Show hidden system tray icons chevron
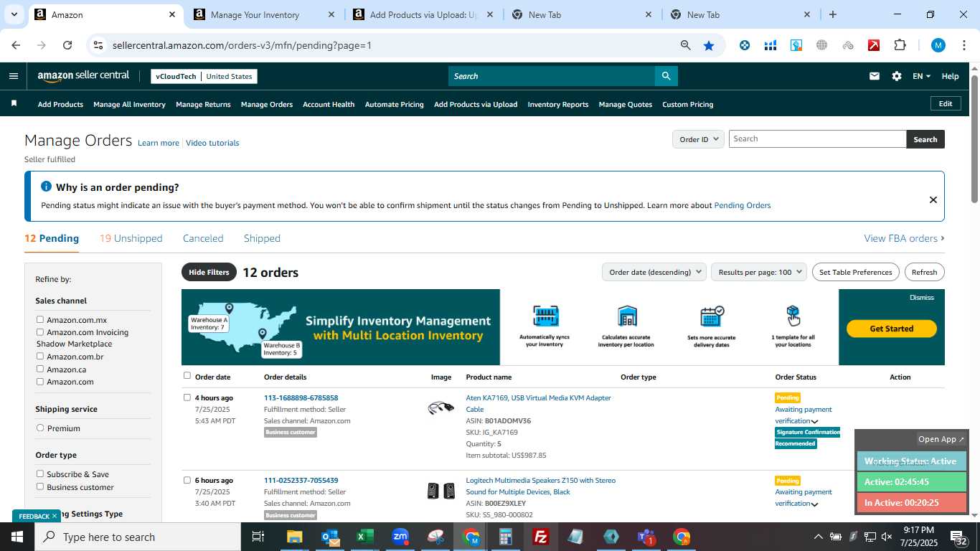 (x=818, y=537)
